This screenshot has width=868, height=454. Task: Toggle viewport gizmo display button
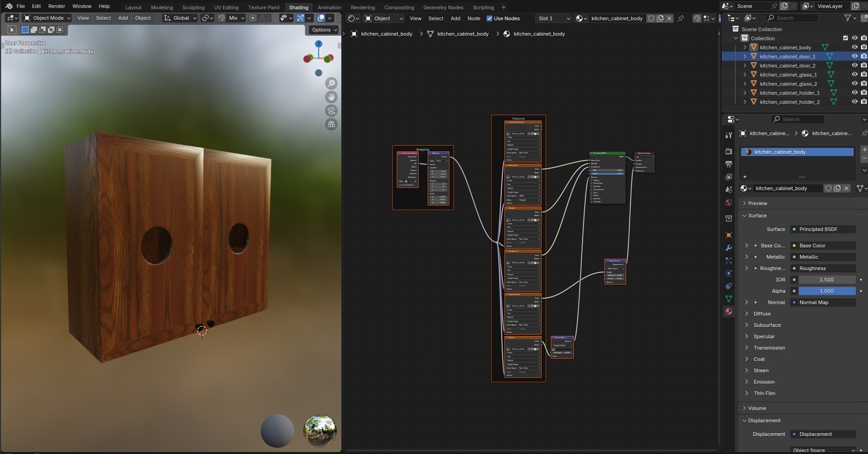pyautogui.click(x=300, y=18)
